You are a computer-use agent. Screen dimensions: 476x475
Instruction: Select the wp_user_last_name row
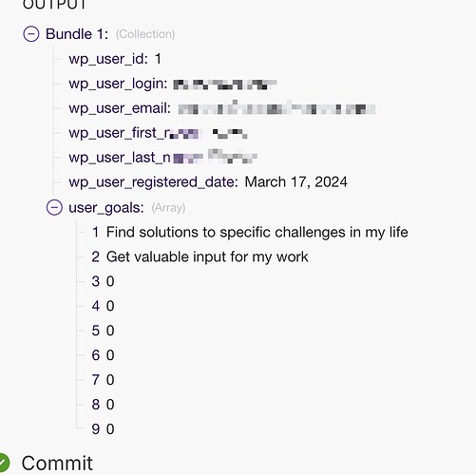pyautogui.click(x=162, y=158)
